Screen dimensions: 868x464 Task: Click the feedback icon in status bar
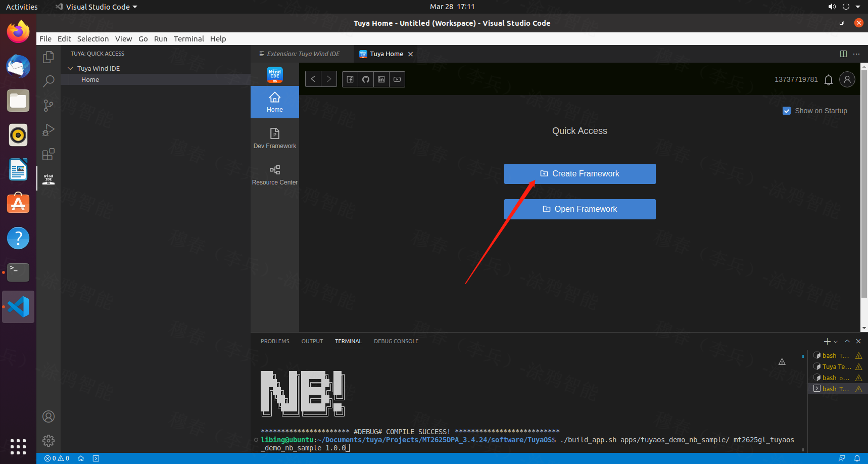point(842,458)
